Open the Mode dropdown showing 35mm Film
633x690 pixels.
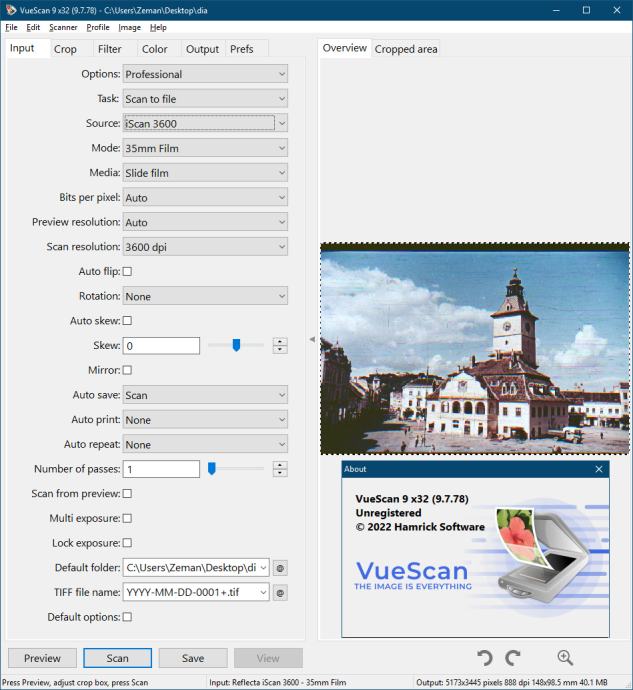[x=205, y=148]
